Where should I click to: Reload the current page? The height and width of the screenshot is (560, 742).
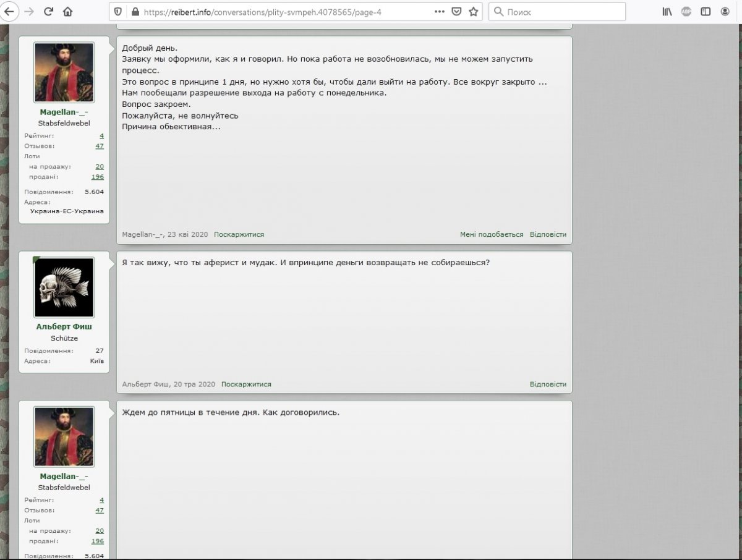(48, 12)
